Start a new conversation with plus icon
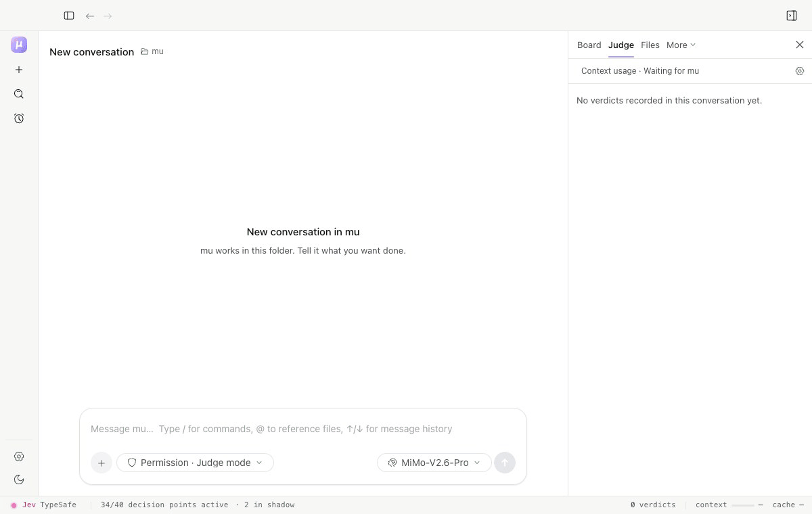This screenshot has width=812, height=514. point(19,70)
